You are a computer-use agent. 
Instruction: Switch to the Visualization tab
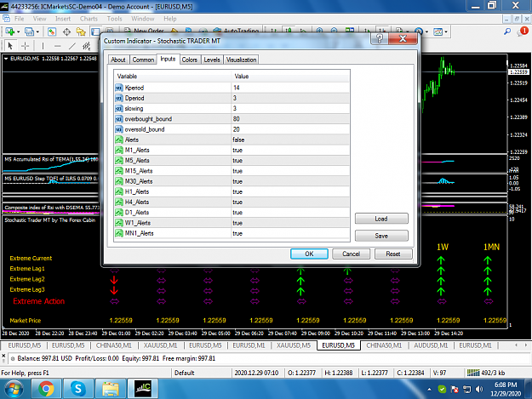[241, 60]
